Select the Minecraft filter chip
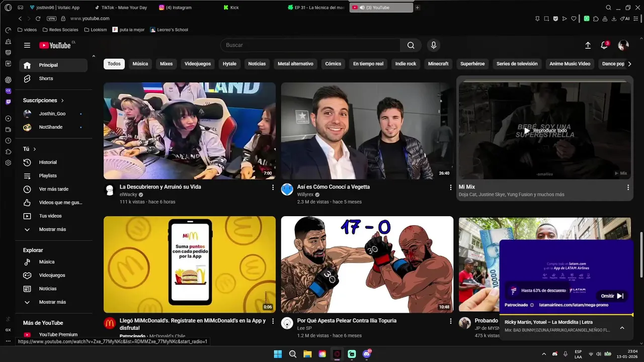Image resolution: width=644 pixels, height=362 pixels. (438, 64)
